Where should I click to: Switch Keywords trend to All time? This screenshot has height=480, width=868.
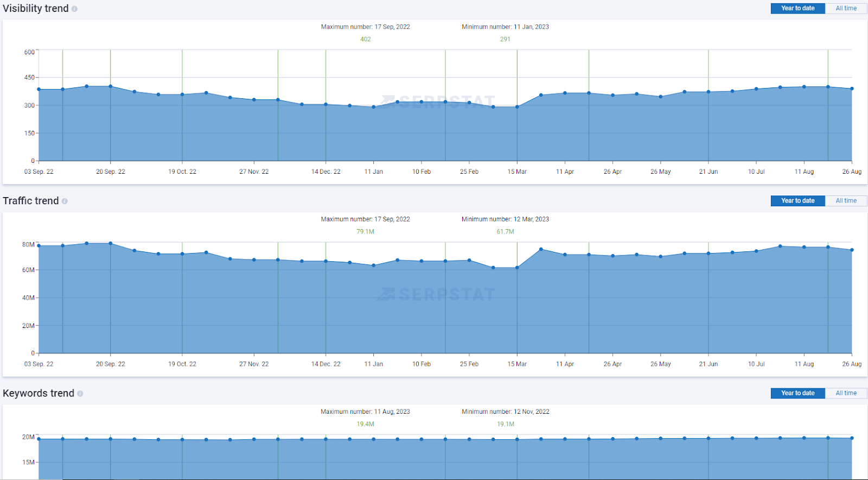point(846,393)
